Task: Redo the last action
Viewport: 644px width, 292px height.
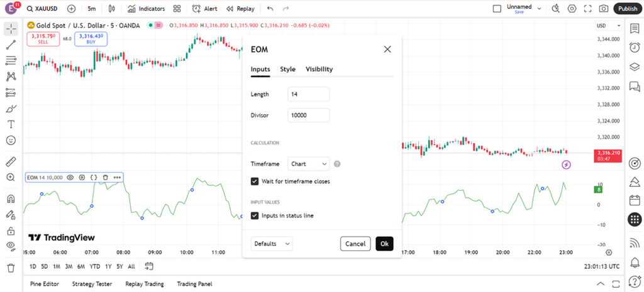Action: click(286, 9)
